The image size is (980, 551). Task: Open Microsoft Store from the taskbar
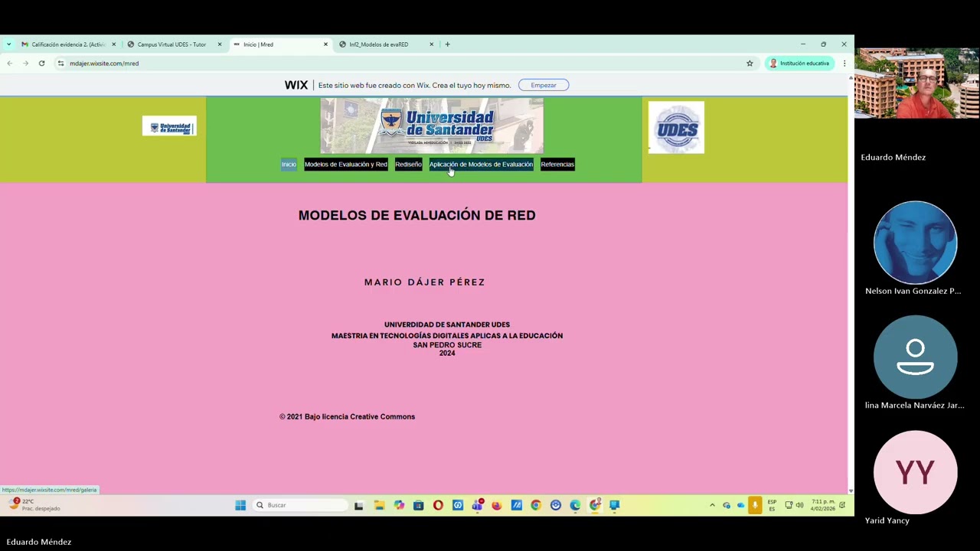(x=418, y=505)
